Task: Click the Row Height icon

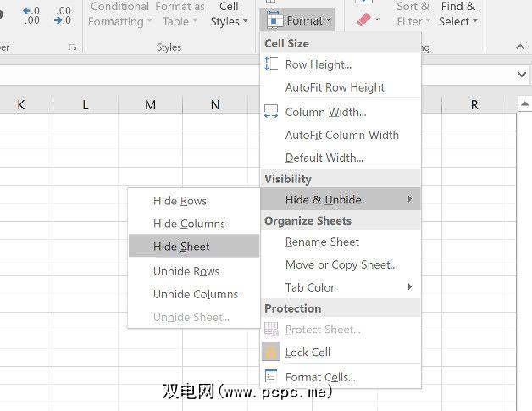Action: click(x=272, y=64)
